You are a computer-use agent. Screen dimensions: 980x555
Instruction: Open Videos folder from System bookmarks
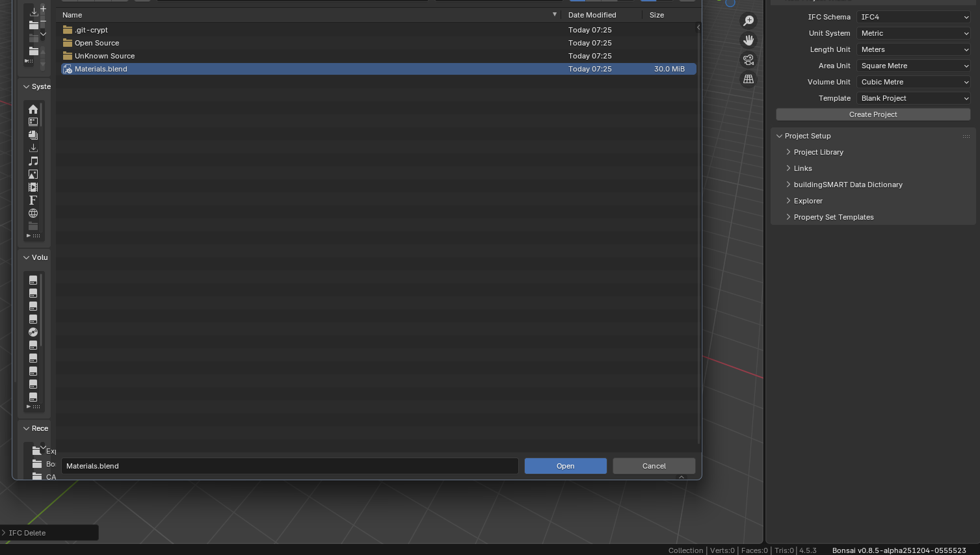(33, 187)
